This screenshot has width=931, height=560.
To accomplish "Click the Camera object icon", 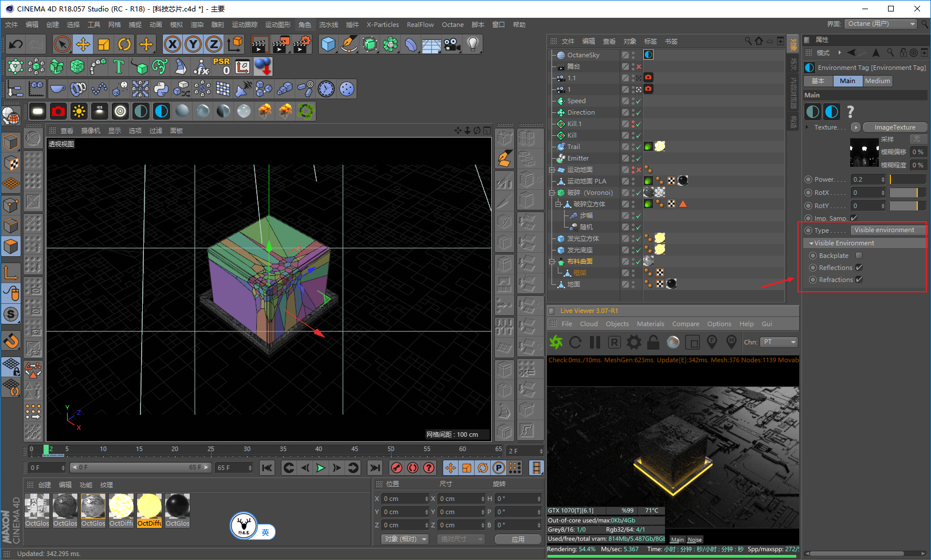I will tap(452, 44).
